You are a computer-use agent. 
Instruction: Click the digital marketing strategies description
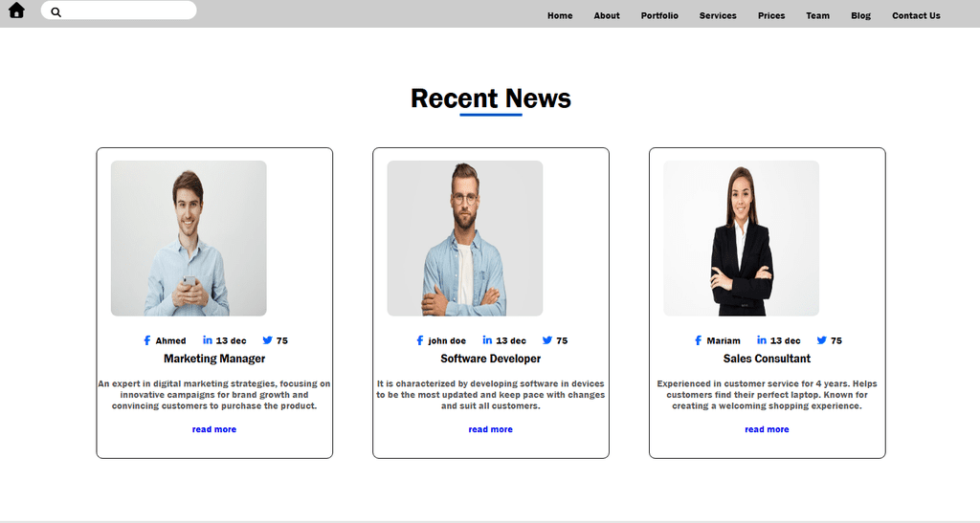pyautogui.click(x=214, y=395)
